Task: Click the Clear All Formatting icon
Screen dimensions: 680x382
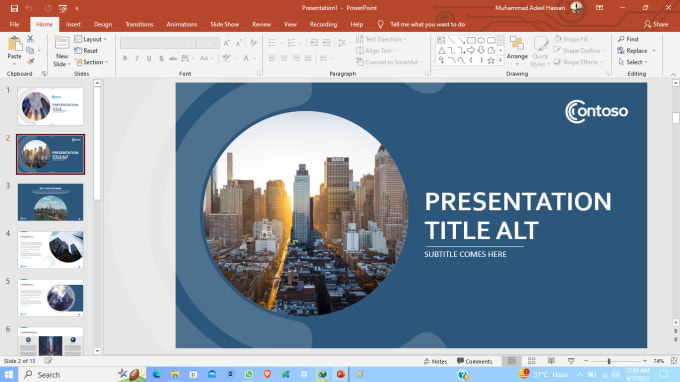Action: tap(254, 42)
